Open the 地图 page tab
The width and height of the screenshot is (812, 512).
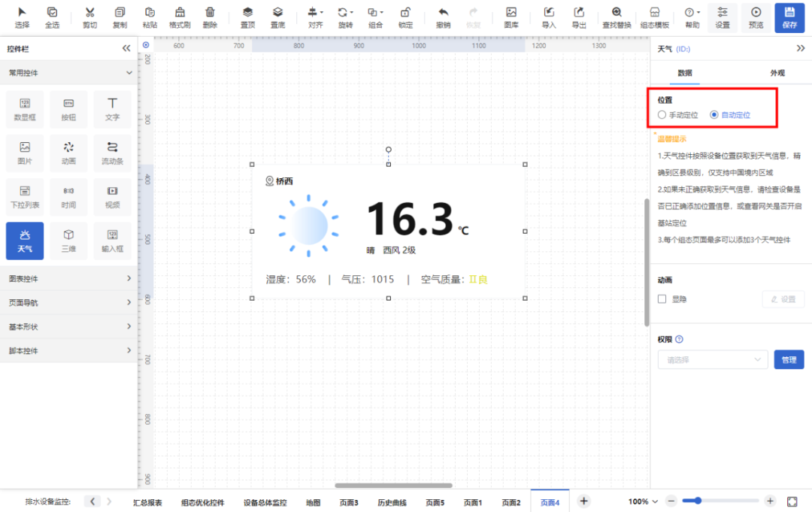click(313, 502)
